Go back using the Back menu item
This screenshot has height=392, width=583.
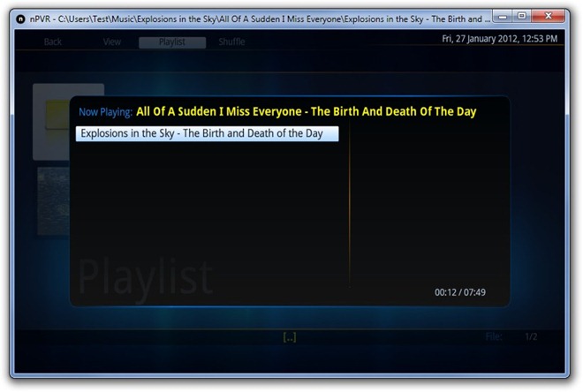(x=52, y=41)
